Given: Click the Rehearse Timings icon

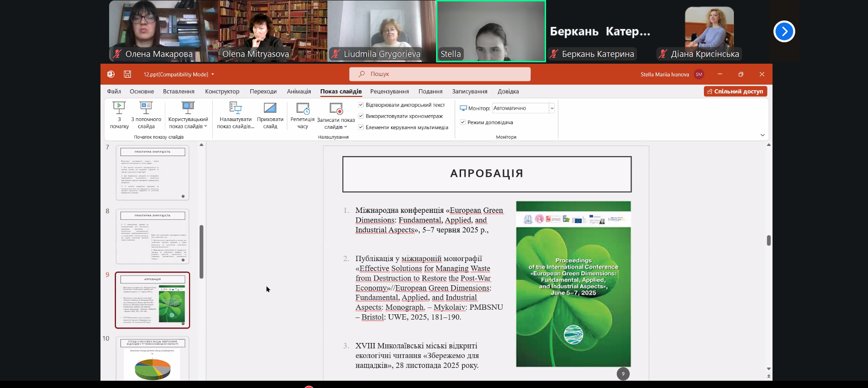Looking at the screenshot, I should (302, 108).
